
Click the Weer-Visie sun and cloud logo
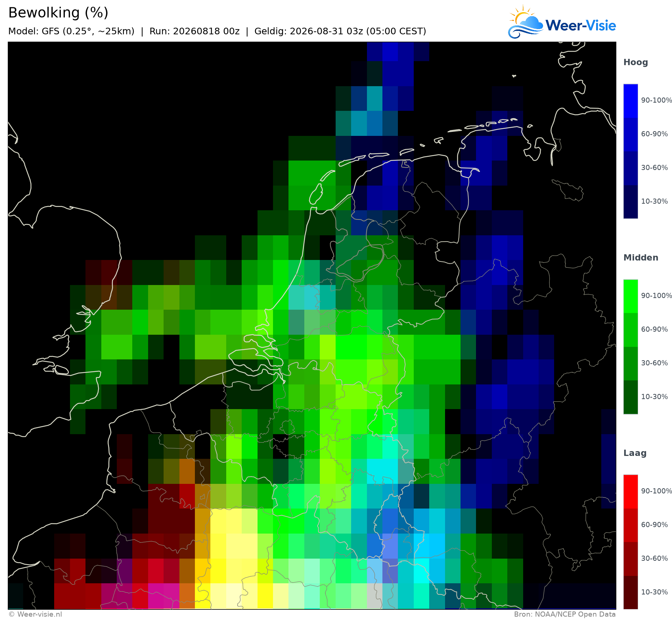526,22
